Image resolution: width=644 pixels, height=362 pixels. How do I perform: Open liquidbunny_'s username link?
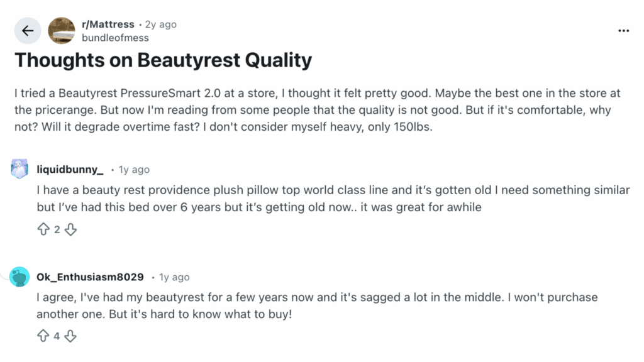(x=70, y=169)
